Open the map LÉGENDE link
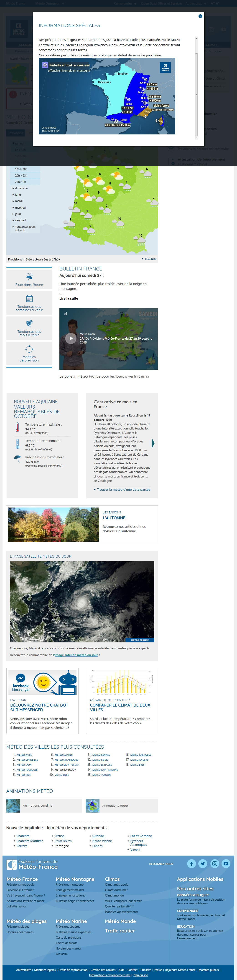 pos(150,259)
